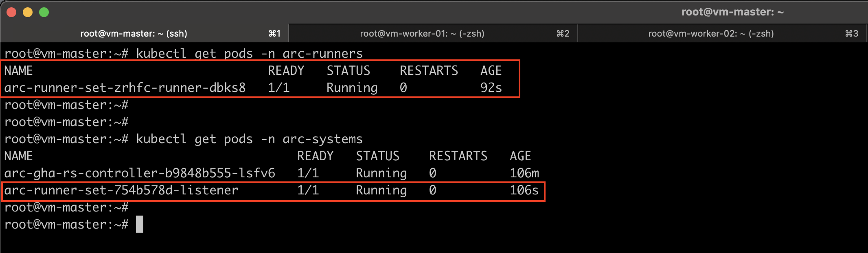Click the terminal cursor at the last prompt
The width and height of the screenshot is (868, 253).
tap(140, 224)
